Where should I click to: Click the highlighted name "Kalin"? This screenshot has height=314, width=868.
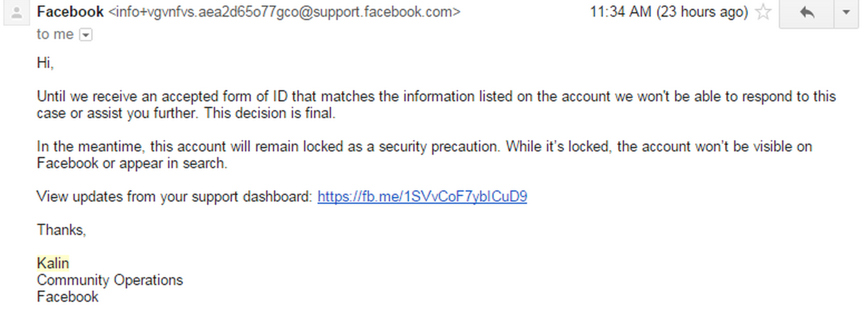tap(53, 263)
